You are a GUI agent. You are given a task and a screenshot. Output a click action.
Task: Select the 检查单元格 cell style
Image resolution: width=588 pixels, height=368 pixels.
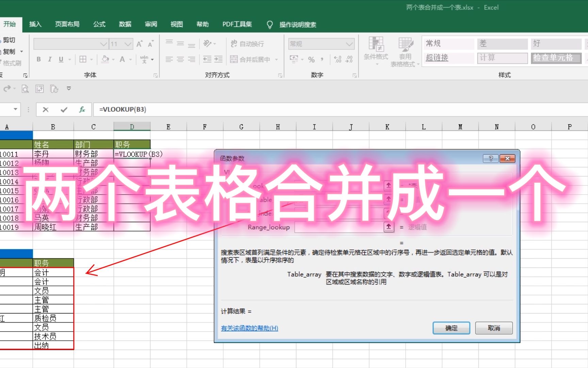pyautogui.click(x=556, y=58)
